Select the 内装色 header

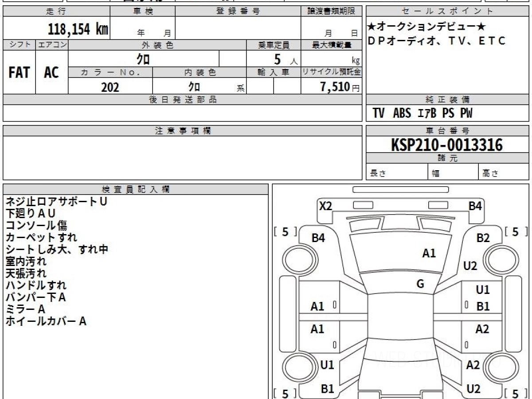[x=199, y=72]
